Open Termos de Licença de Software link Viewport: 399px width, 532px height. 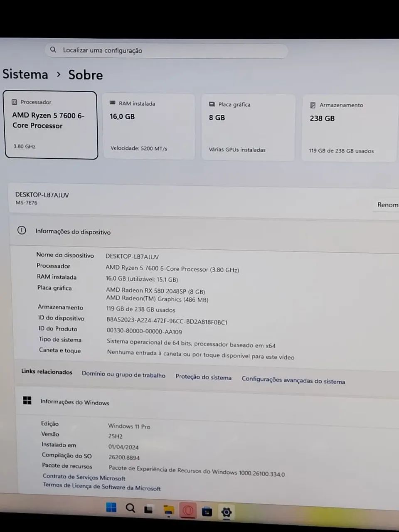[x=102, y=487]
